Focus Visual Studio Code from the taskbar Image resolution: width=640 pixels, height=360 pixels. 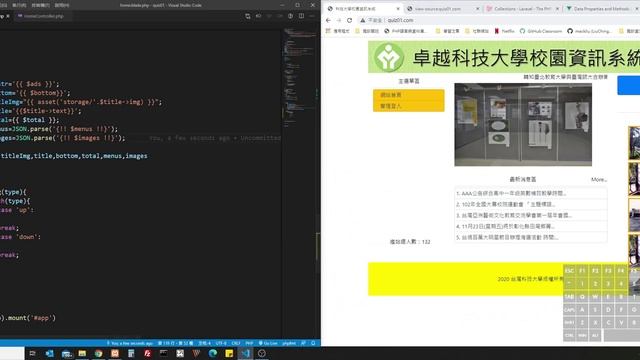click(245, 353)
